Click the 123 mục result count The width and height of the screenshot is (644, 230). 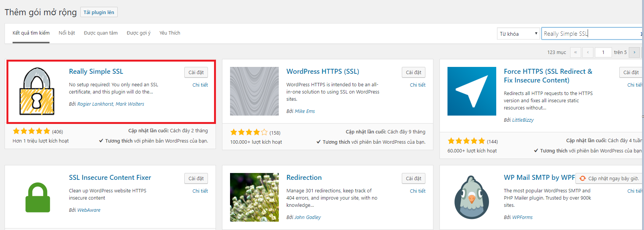click(x=557, y=52)
